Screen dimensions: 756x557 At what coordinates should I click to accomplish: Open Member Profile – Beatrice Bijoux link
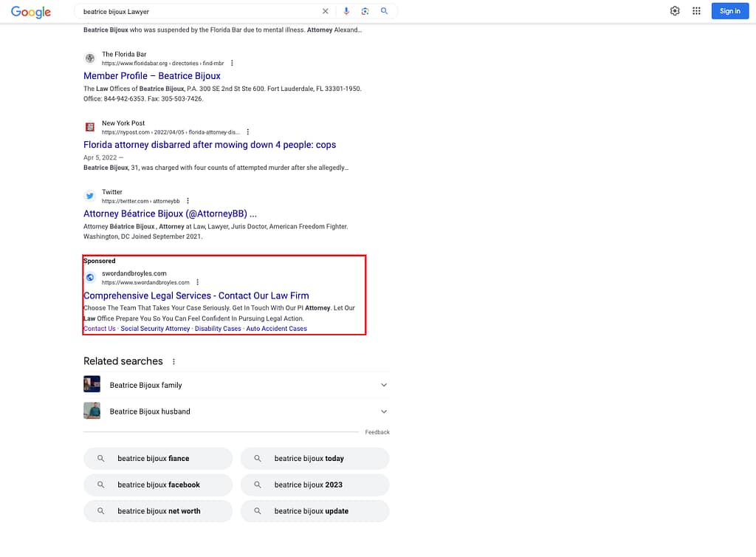tap(152, 75)
